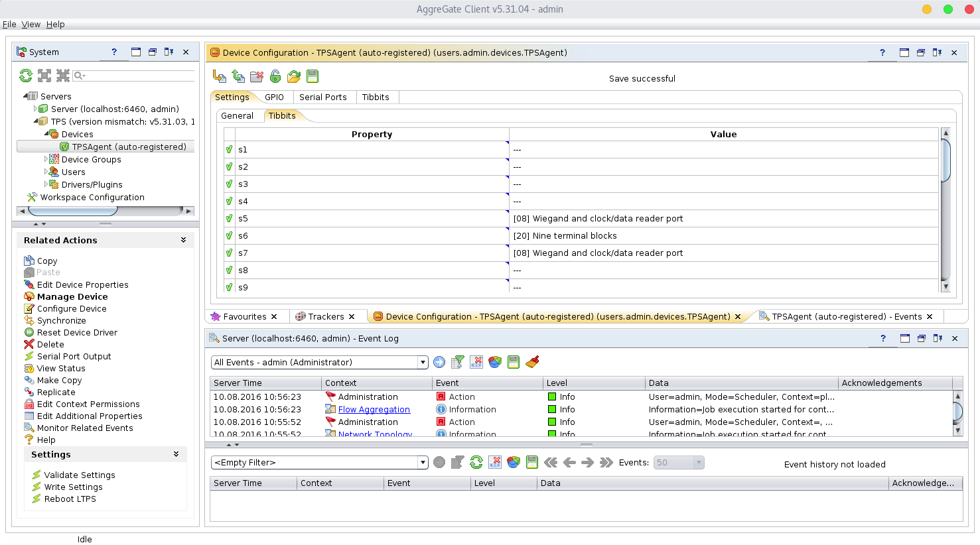Open the File menu
980x545 pixels.
(9, 25)
